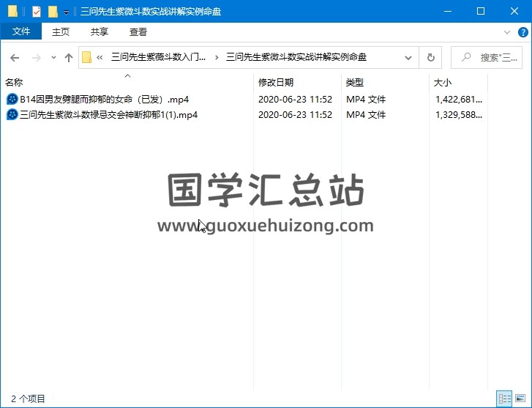Switch to the 主页 ribbon tab
This screenshot has width=532, height=408.
pyautogui.click(x=61, y=32)
